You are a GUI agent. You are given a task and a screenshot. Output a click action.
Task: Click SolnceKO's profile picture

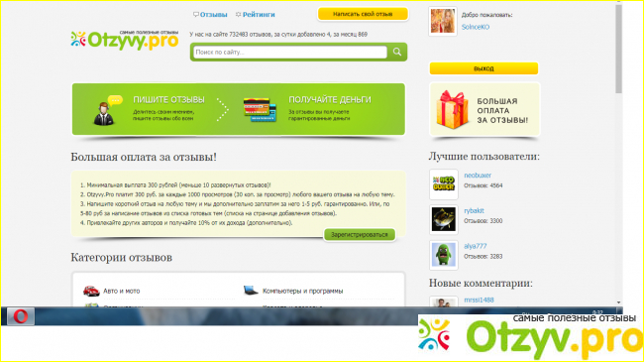[443, 21]
